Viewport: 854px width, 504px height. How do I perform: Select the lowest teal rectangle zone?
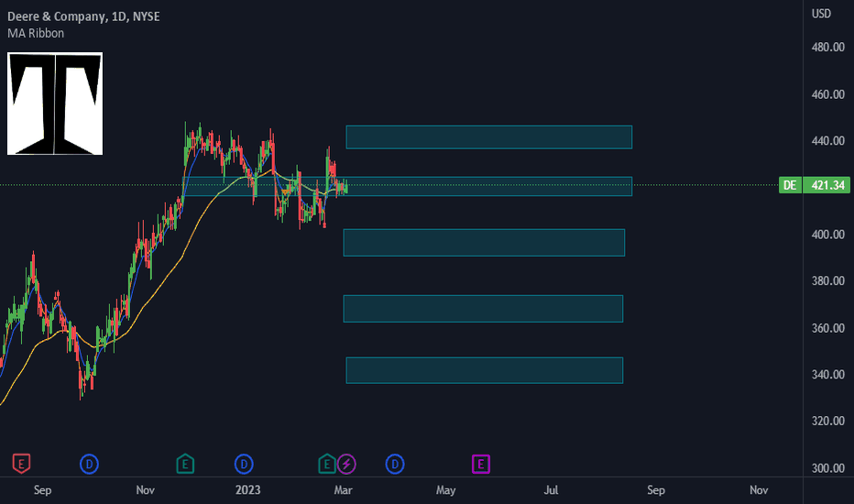(x=485, y=370)
